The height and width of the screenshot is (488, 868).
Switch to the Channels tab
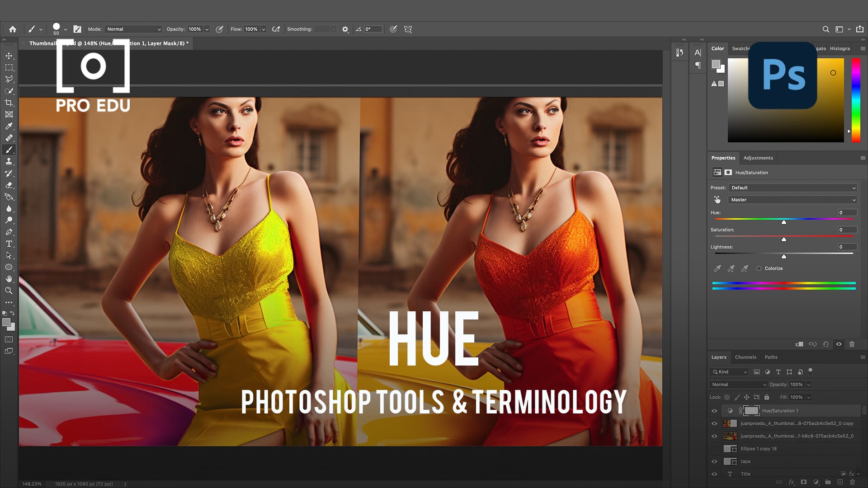click(745, 357)
